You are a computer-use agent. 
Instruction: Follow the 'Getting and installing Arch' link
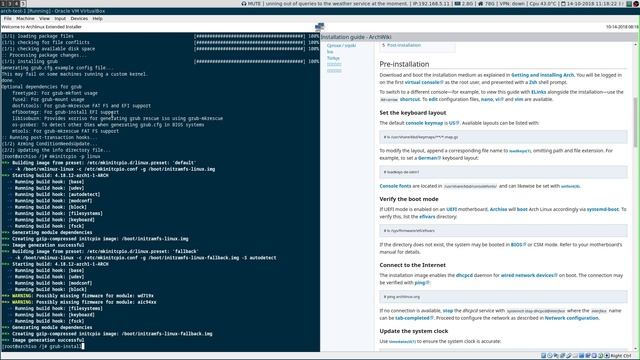pyautogui.click(x=542, y=75)
